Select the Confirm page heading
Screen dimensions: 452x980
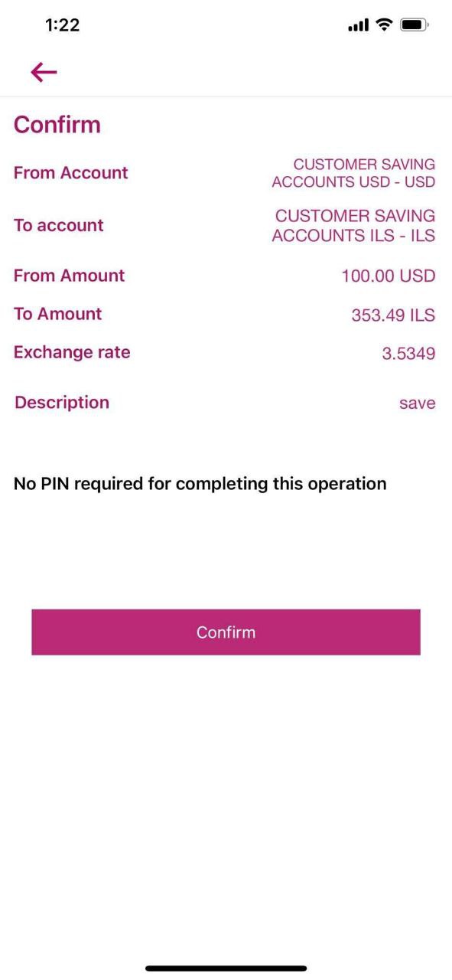tap(57, 125)
